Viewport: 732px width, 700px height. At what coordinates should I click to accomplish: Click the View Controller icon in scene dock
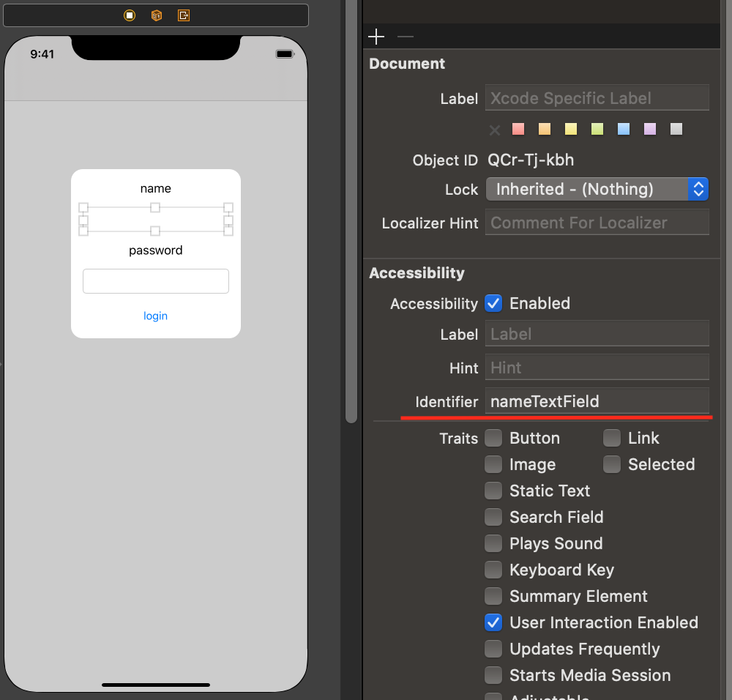tap(130, 15)
